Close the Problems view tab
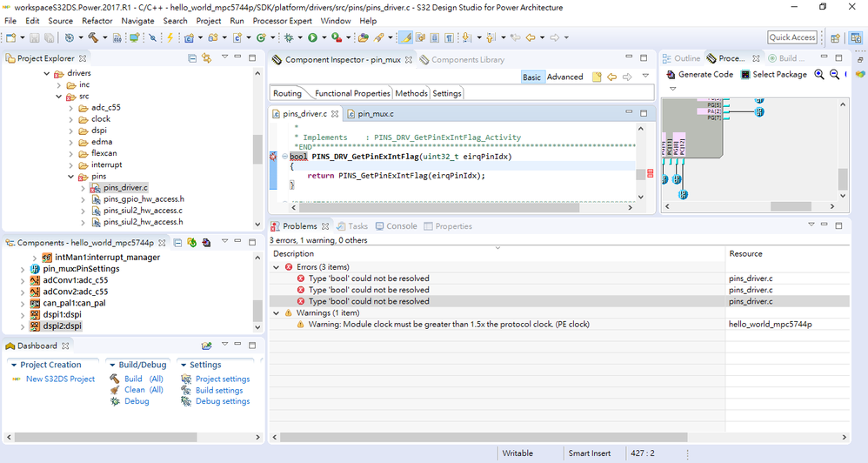The image size is (868, 463). (325, 226)
